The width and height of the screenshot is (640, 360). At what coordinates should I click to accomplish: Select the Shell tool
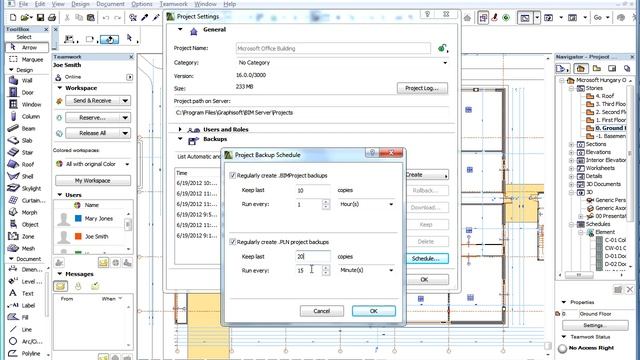pyautogui.click(x=27, y=176)
